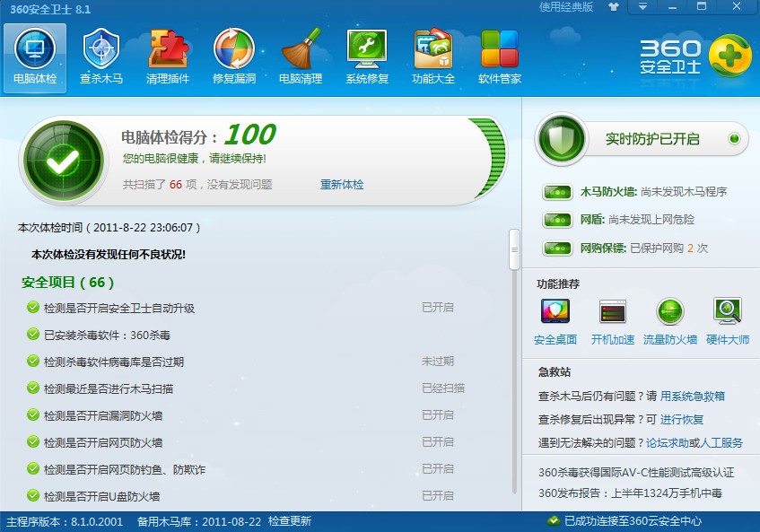The image size is (760, 532).
Task: Click 检查更新 in the status bar
Action: click(290, 521)
